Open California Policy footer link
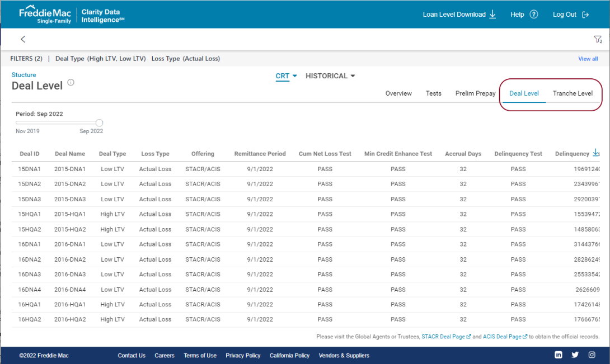The height and width of the screenshot is (364, 610). pos(289,356)
